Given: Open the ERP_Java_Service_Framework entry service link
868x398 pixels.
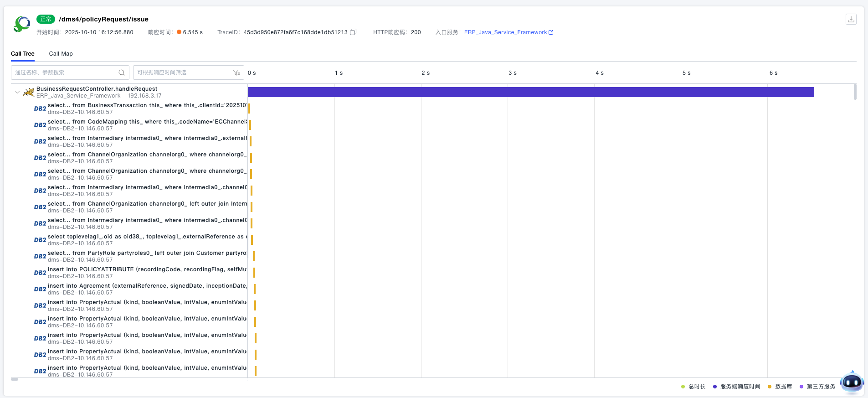Looking at the screenshot, I should point(508,32).
